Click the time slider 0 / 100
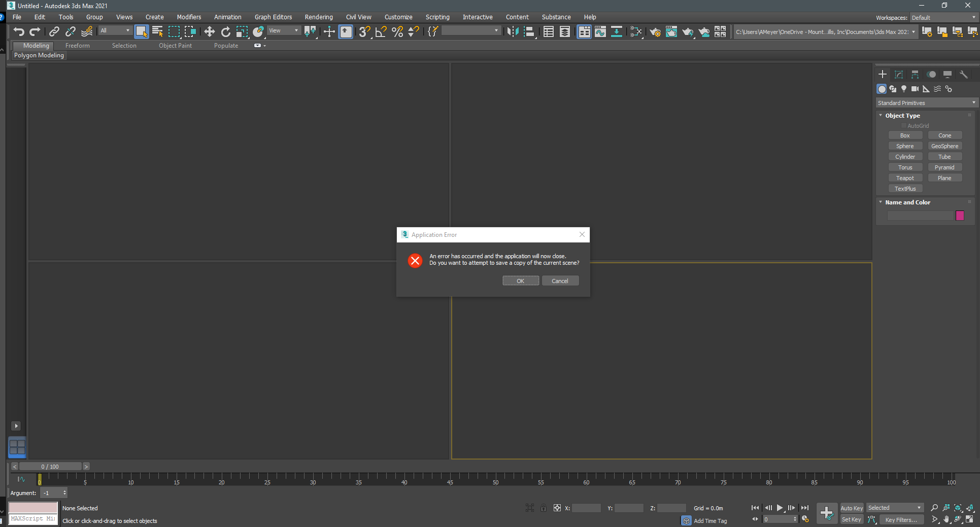 (50, 467)
